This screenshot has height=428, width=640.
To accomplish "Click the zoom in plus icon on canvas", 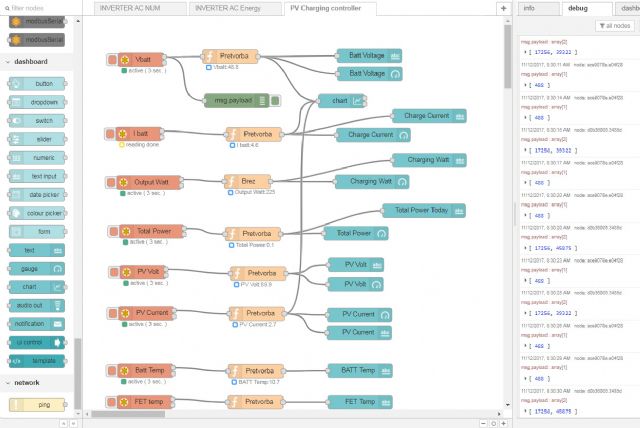I will (x=502, y=422).
